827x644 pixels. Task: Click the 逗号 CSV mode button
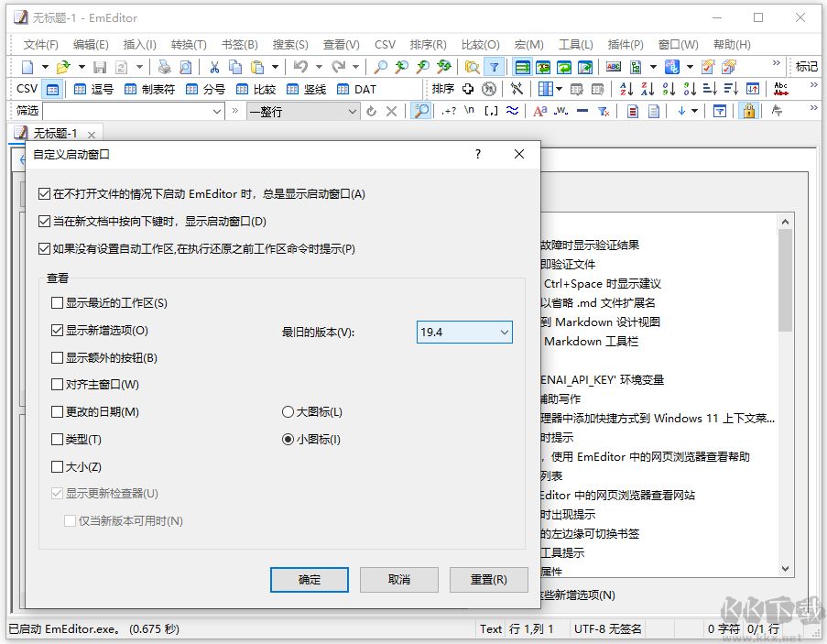coord(93,89)
